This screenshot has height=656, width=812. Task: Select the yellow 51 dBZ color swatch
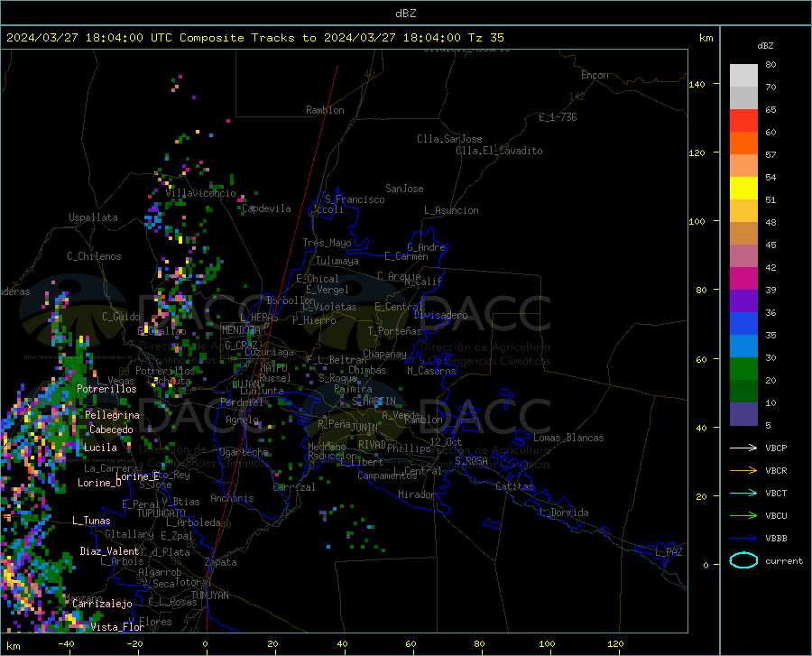[743, 189]
